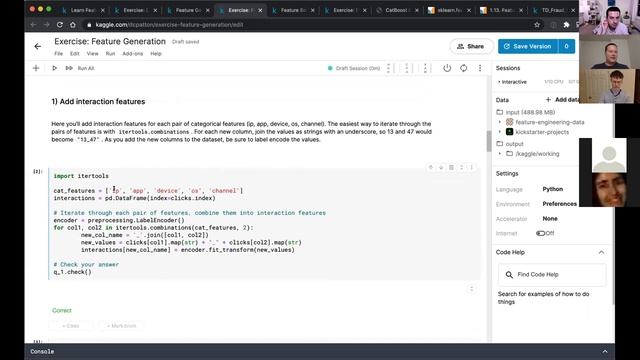
Task: Collapse the Code Help panel chevron
Action: pos(601,252)
